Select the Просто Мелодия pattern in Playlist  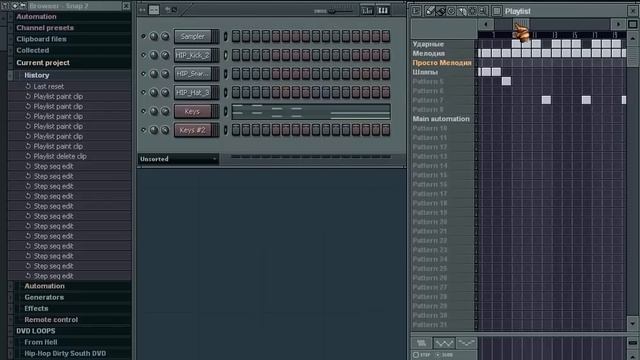tap(442, 63)
